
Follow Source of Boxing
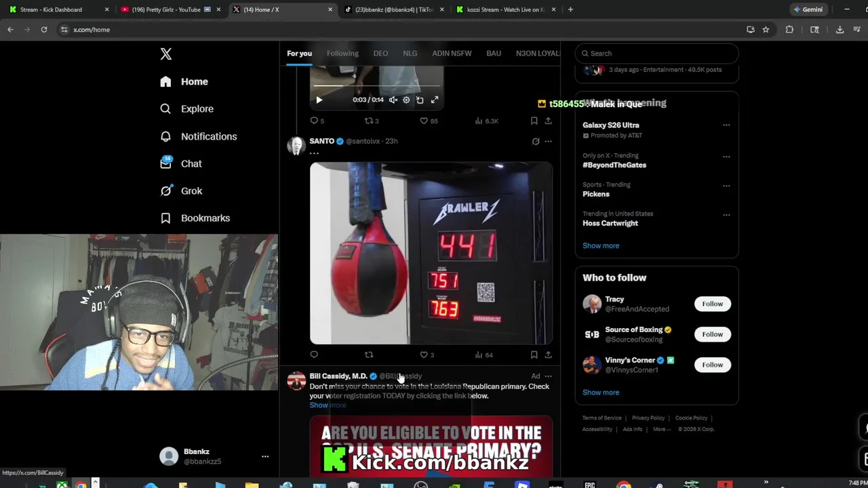[x=713, y=334]
